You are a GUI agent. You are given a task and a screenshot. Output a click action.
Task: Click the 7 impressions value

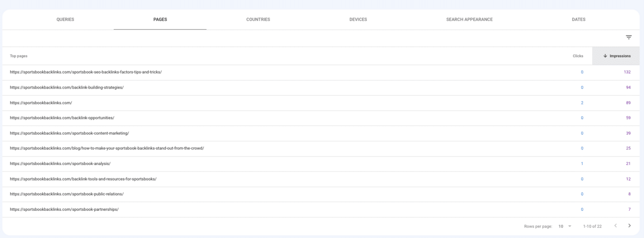tap(629, 209)
